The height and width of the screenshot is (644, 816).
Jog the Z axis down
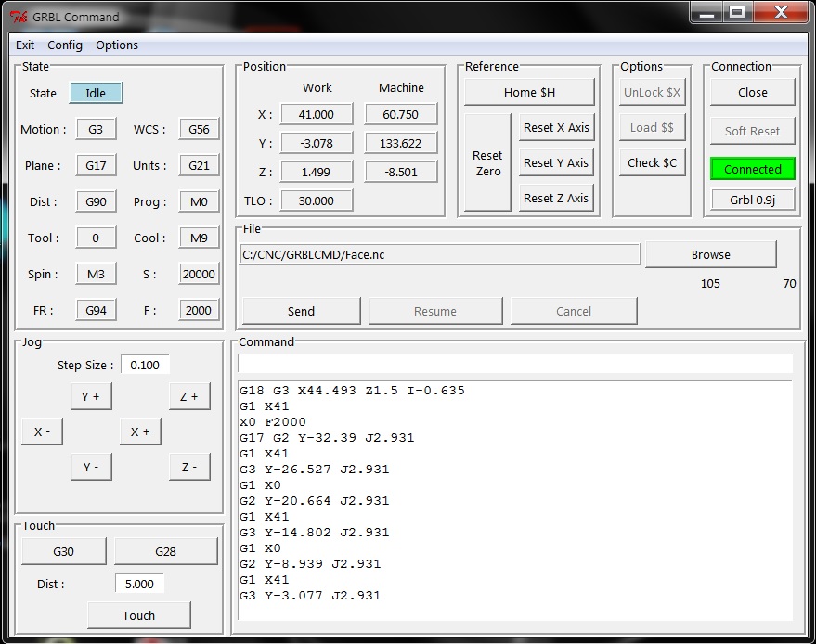pos(189,467)
